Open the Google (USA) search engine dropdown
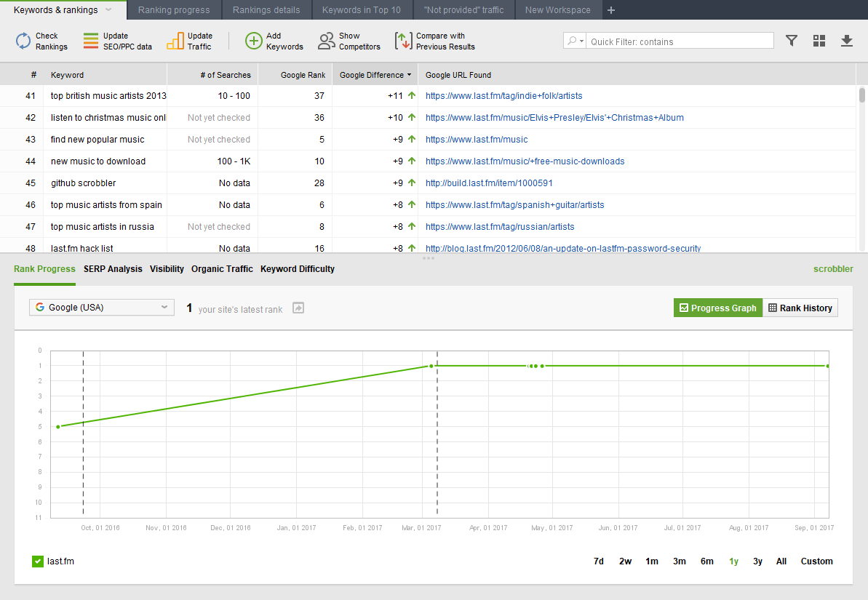 (101, 307)
